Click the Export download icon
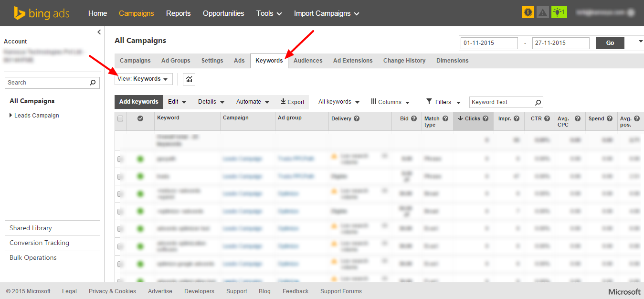Screen dimensions: 644x299 pos(283,101)
